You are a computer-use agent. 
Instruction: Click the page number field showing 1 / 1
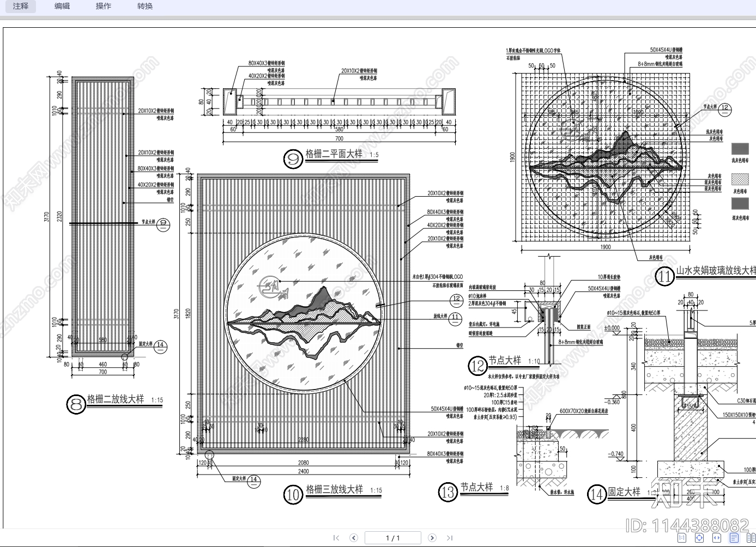pyautogui.click(x=393, y=538)
